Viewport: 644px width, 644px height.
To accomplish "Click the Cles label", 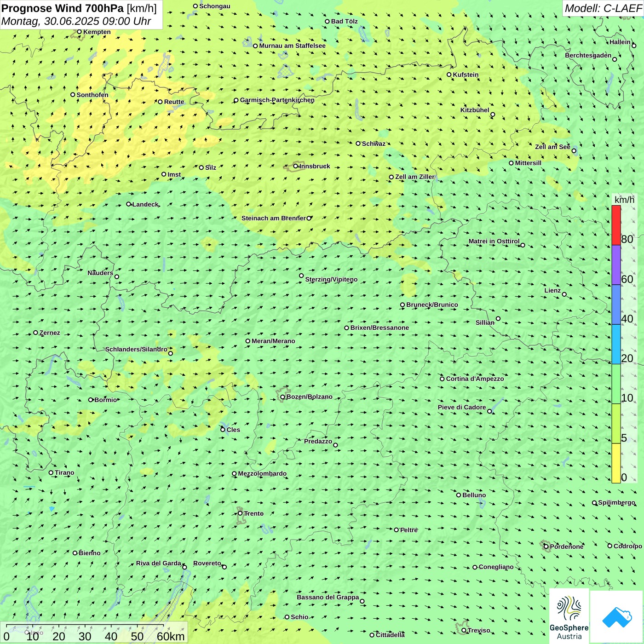I will point(233,430).
